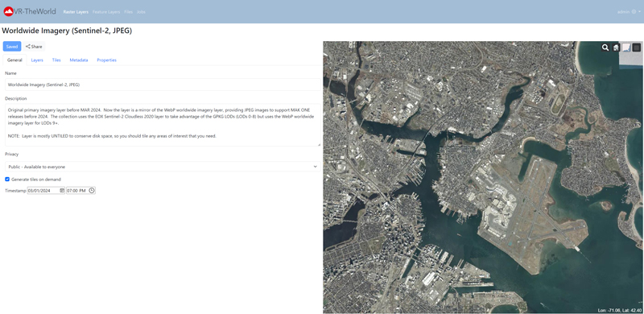Click the page title Worldwide Imagery heading

pos(67,31)
